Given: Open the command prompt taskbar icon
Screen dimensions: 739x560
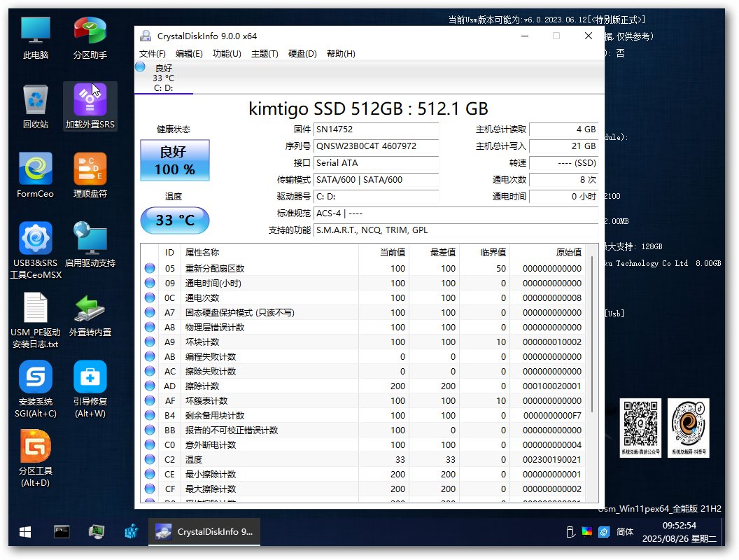Looking at the screenshot, I should (x=62, y=532).
